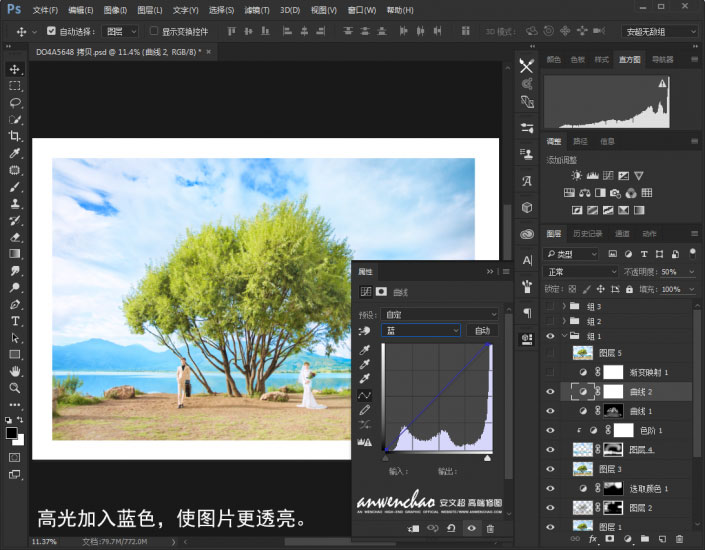Open the curves preset 自定 dropdown
Screen dimensions: 705x550
[440, 314]
